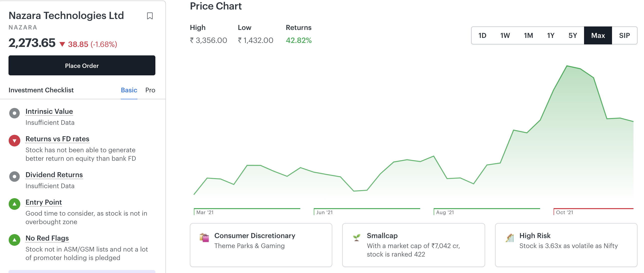
Task: Open the High Risk volatility card
Action: pos(566,245)
